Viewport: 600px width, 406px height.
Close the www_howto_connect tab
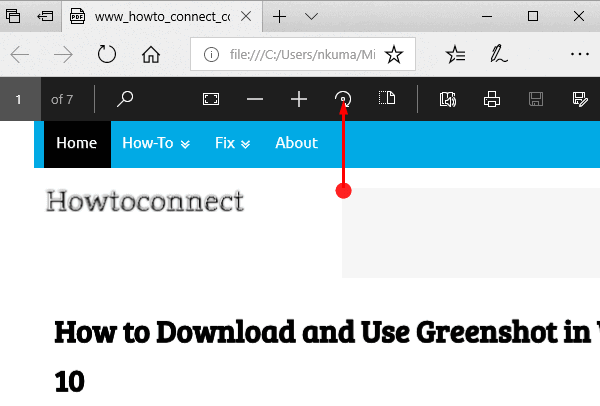click(246, 16)
